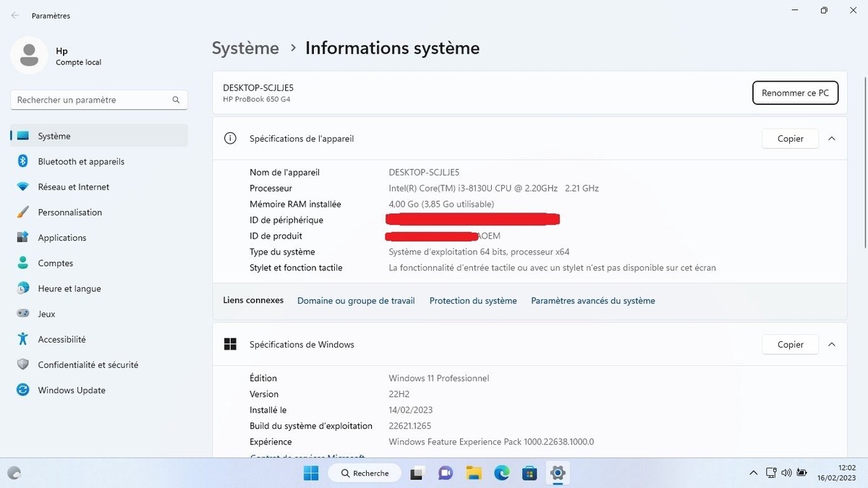Open the network icon in system tray
The width and height of the screenshot is (868, 488).
pos(772,473)
